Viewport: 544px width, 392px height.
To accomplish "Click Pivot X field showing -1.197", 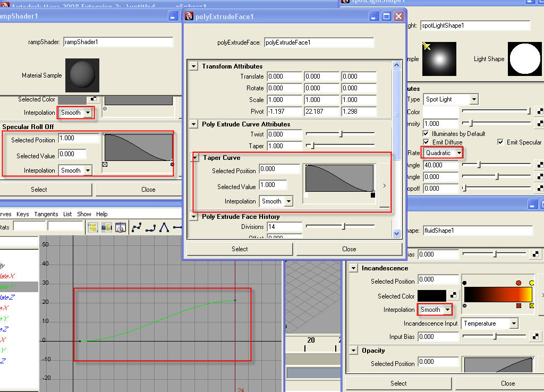I will tap(284, 112).
